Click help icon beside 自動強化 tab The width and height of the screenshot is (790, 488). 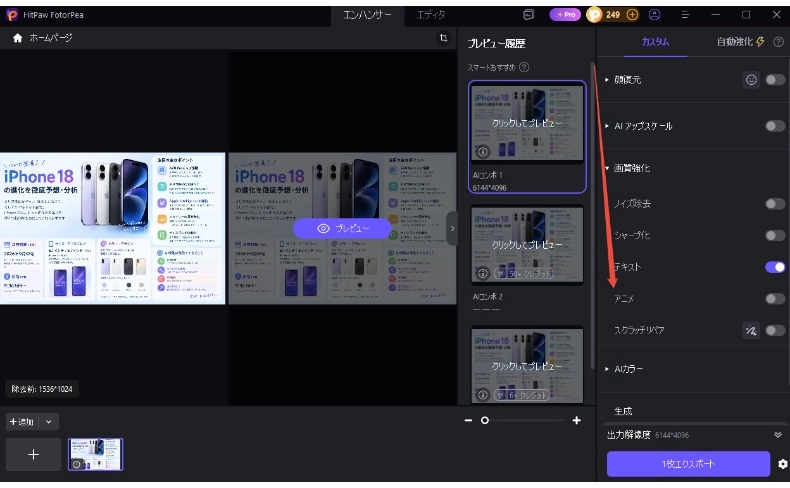(778, 42)
